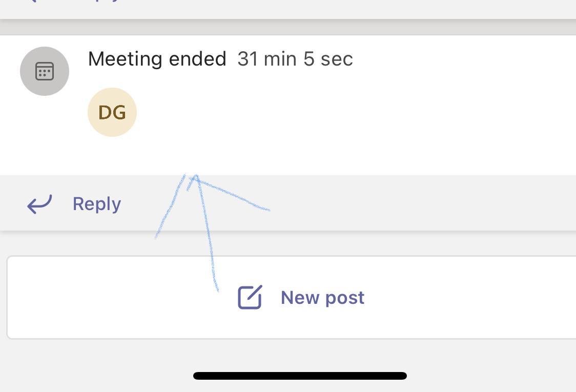Tap the cut-off reply arrow icon at top
The image size is (576, 392).
tap(32, 1)
